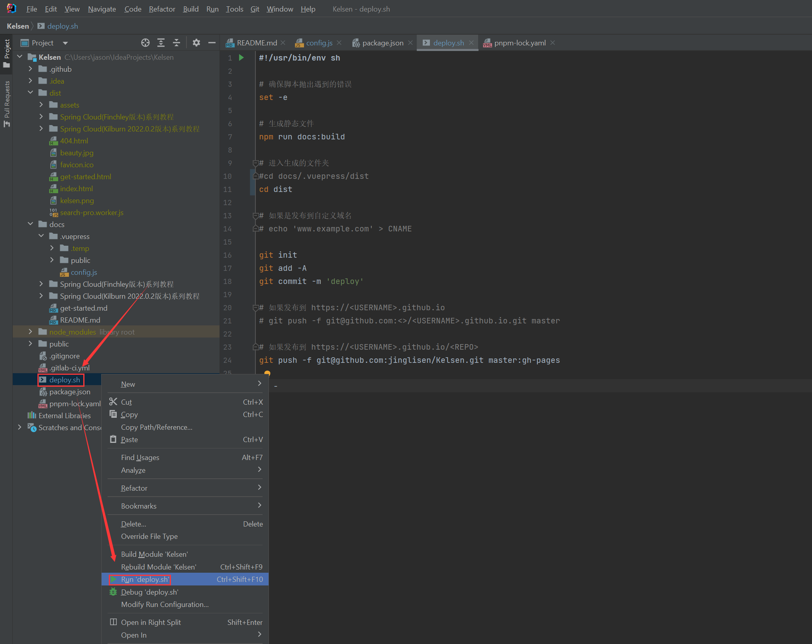Choose Override File Type
This screenshot has height=644, width=812.
185,536
